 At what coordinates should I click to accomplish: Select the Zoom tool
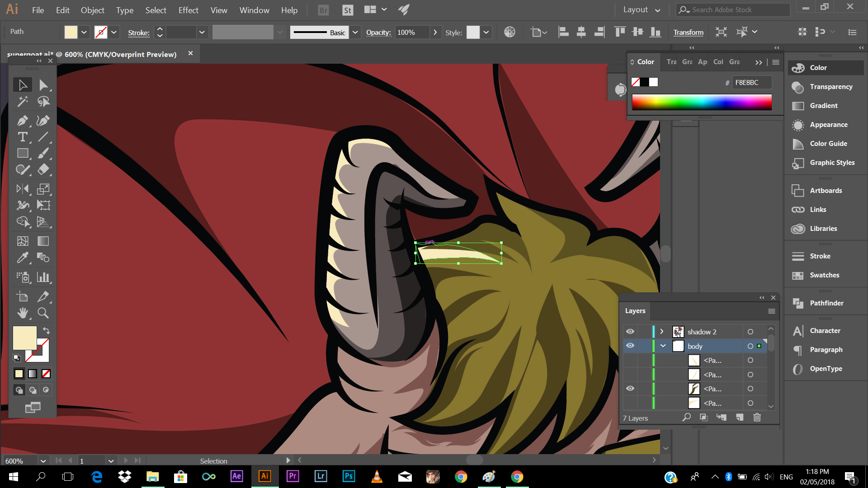(x=43, y=313)
